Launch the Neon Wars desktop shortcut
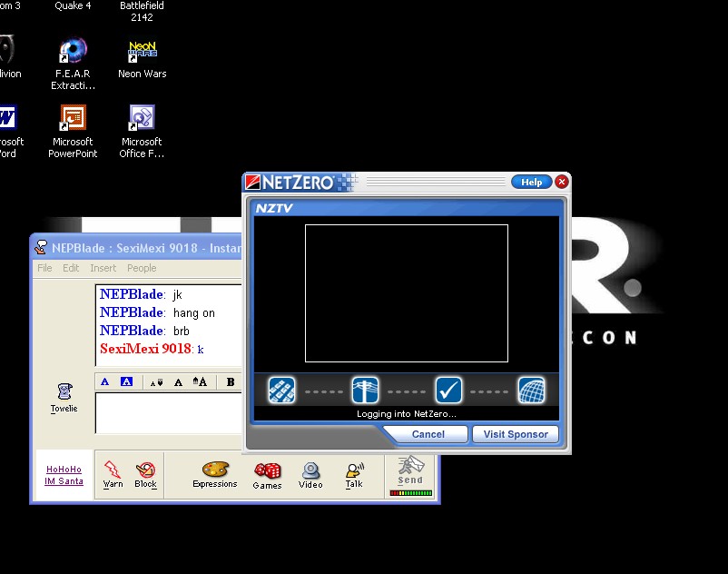 coord(143,59)
